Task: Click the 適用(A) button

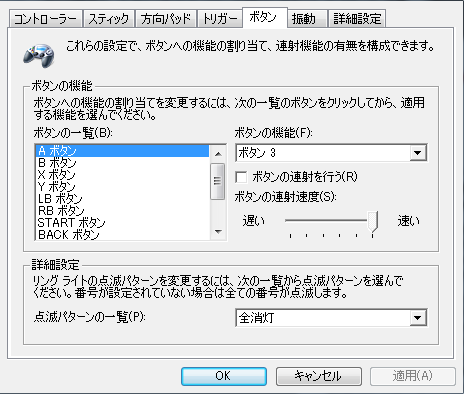Action: click(x=413, y=376)
